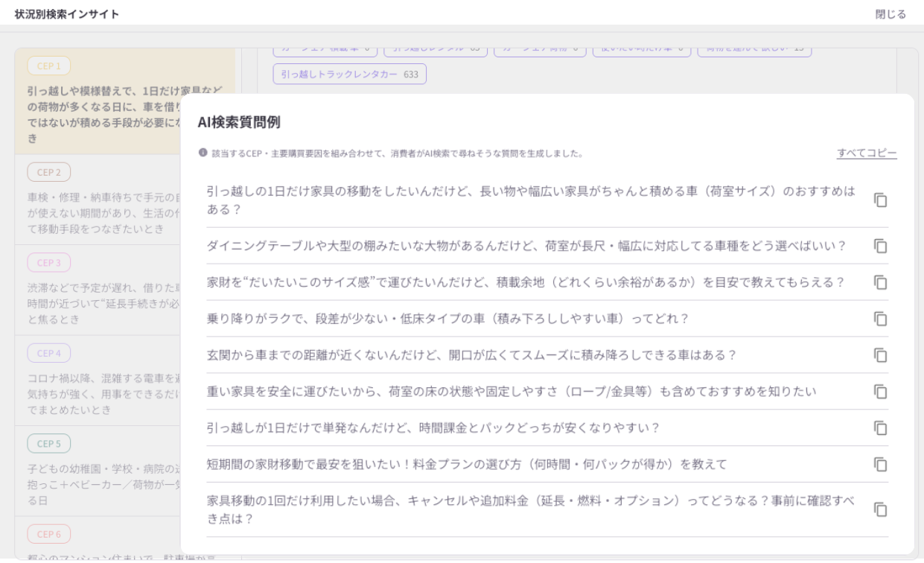Click the 重い家具を安全に運びたい question text
Screen dimensions: 924x563
(512, 392)
